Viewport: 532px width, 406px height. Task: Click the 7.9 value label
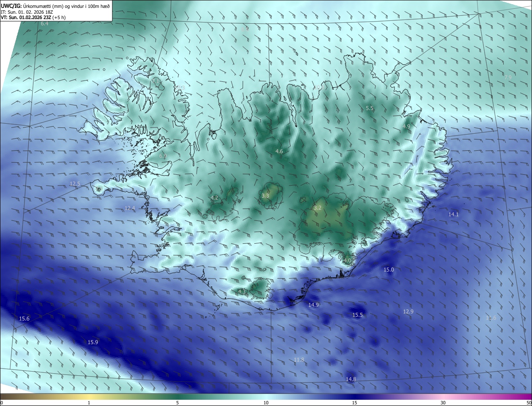[508, 77]
